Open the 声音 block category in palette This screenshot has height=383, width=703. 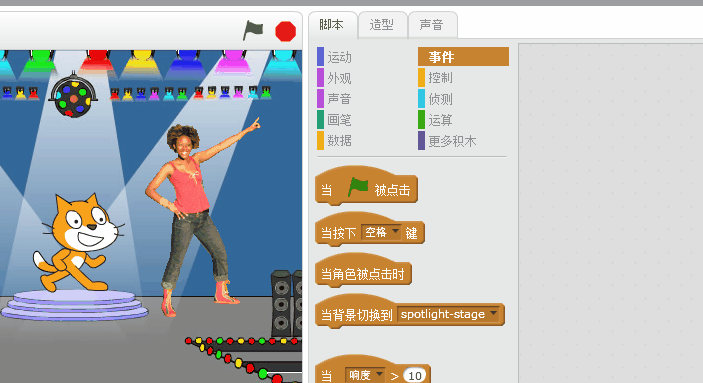tap(339, 99)
